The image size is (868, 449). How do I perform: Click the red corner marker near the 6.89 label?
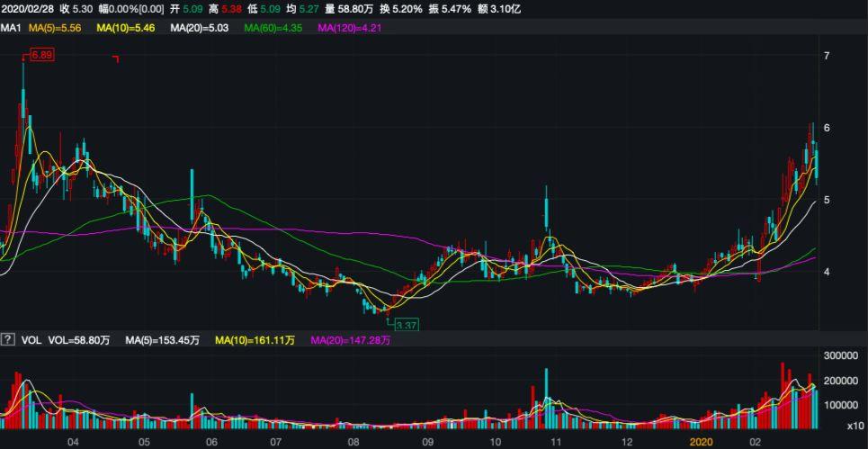tap(116, 59)
